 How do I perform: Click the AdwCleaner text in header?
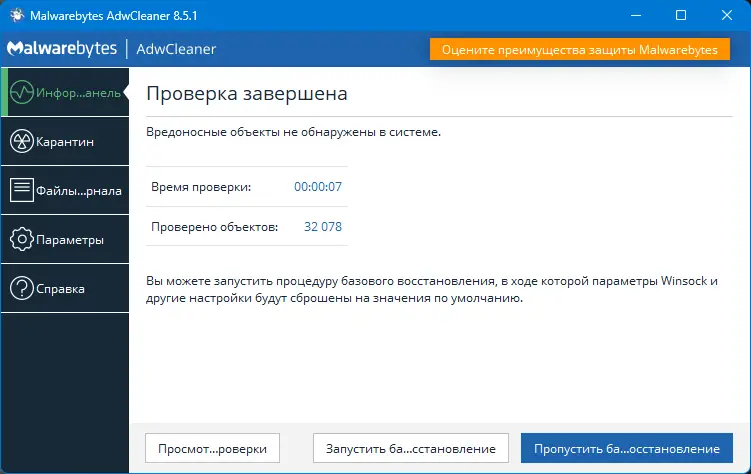176,49
